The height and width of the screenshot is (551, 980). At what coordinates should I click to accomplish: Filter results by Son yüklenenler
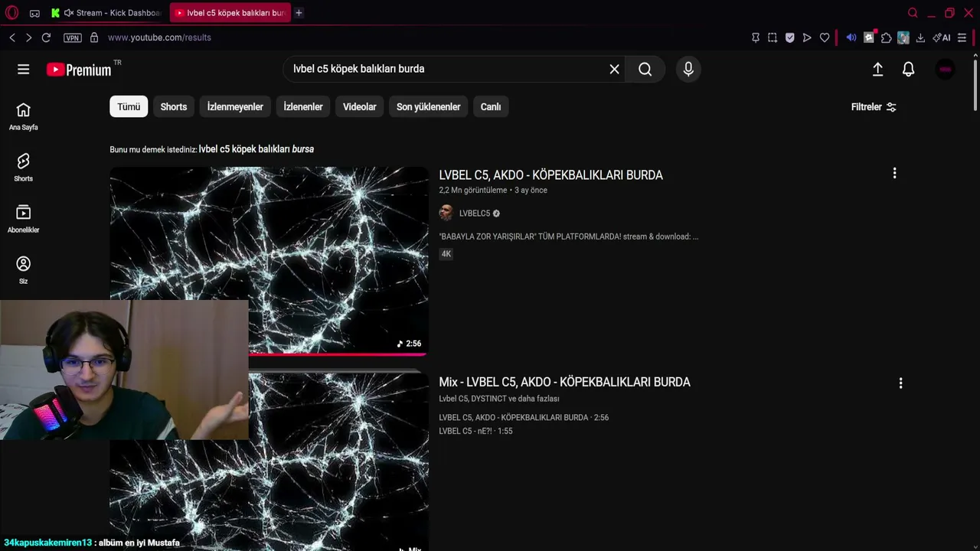pos(429,107)
